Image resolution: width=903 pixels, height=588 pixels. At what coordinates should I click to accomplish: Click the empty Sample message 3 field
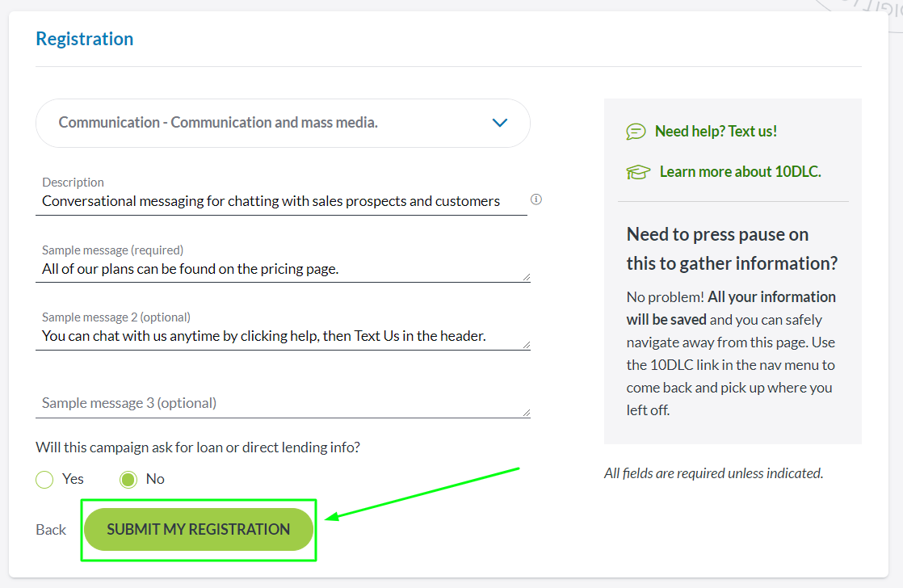tap(283, 402)
